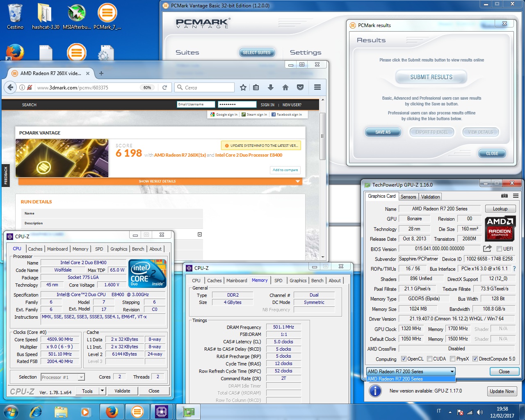Click the Bus Interface question mark in GPU-Z
525x420 pixels.
point(514,269)
